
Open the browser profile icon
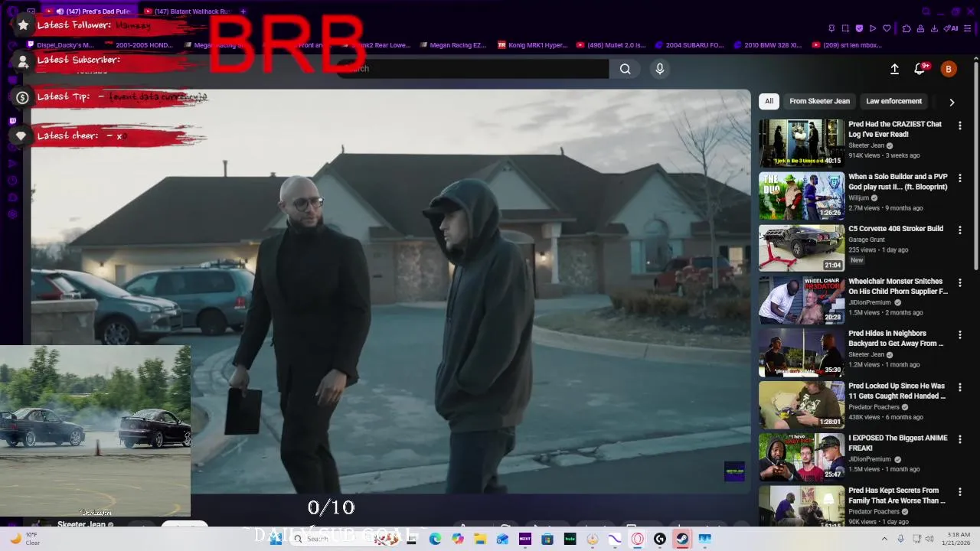[920, 28]
